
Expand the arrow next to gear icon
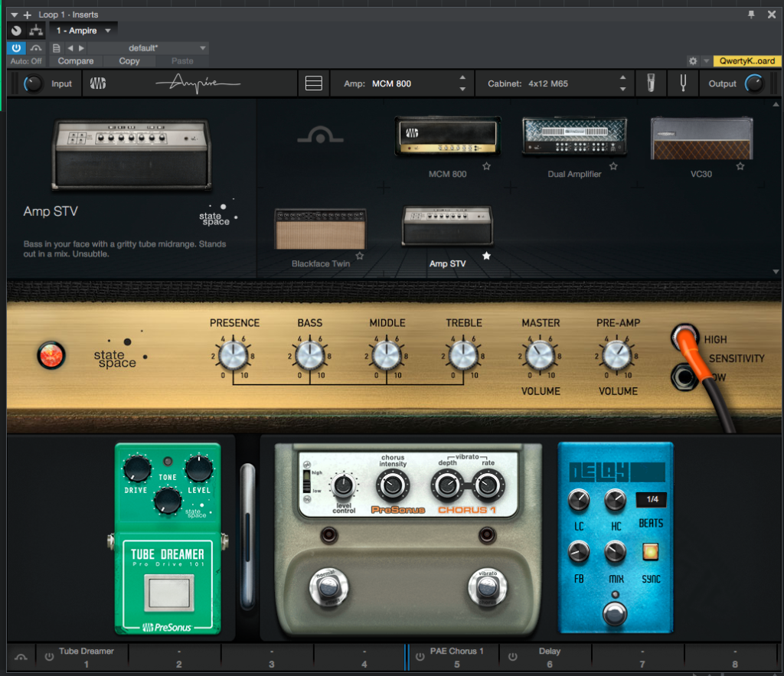[706, 61]
